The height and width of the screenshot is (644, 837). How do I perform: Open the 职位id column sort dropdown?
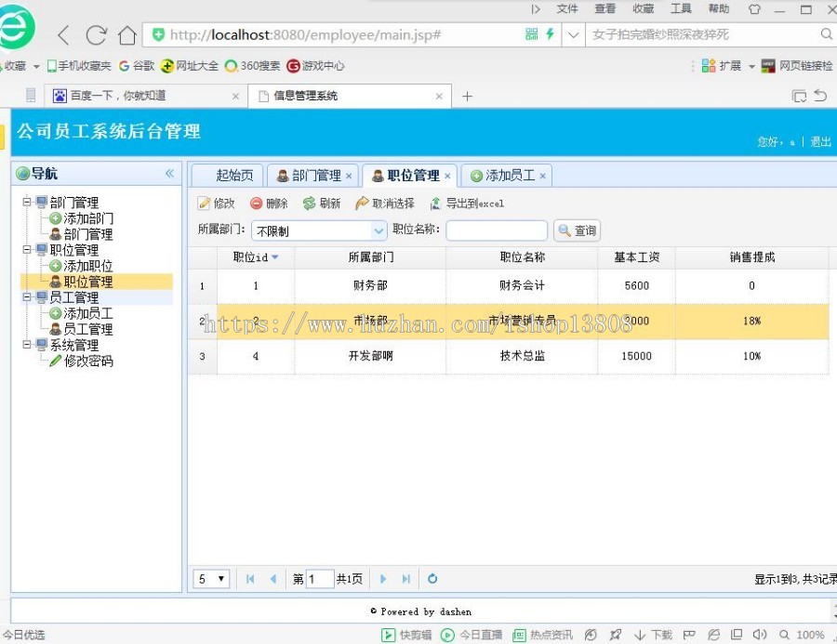[x=277, y=257]
